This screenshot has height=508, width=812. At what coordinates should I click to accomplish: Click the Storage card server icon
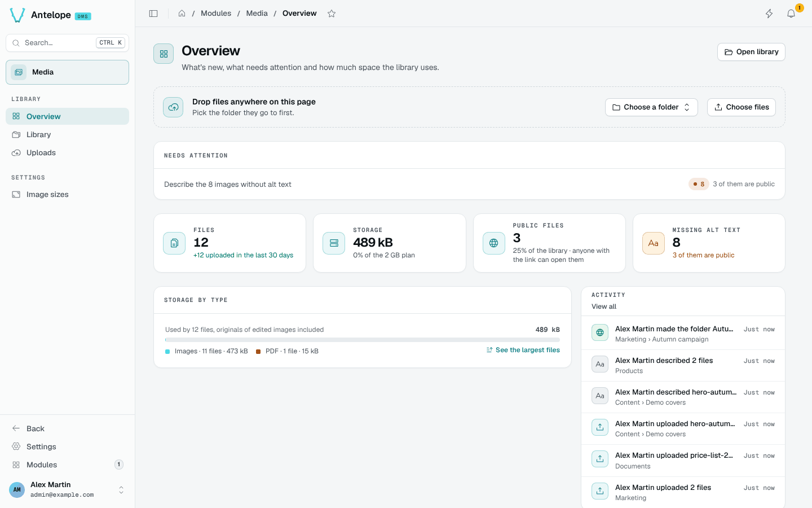334,243
